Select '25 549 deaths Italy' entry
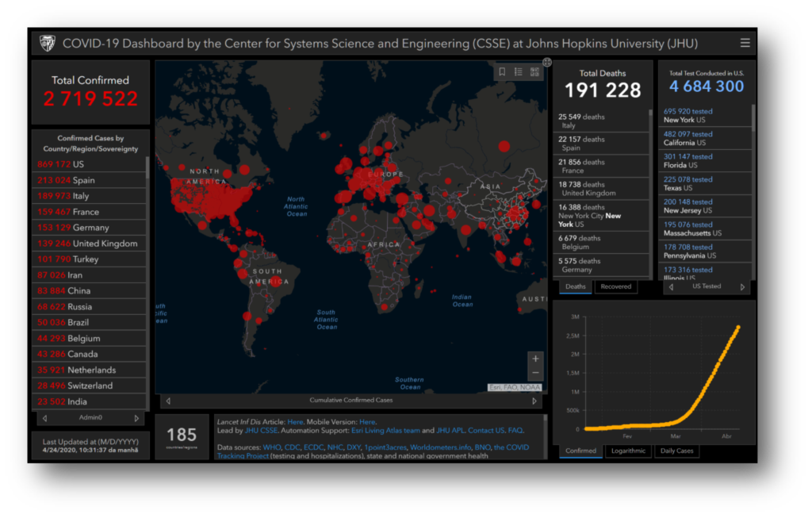This screenshot has height=518, width=812. (x=601, y=121)
